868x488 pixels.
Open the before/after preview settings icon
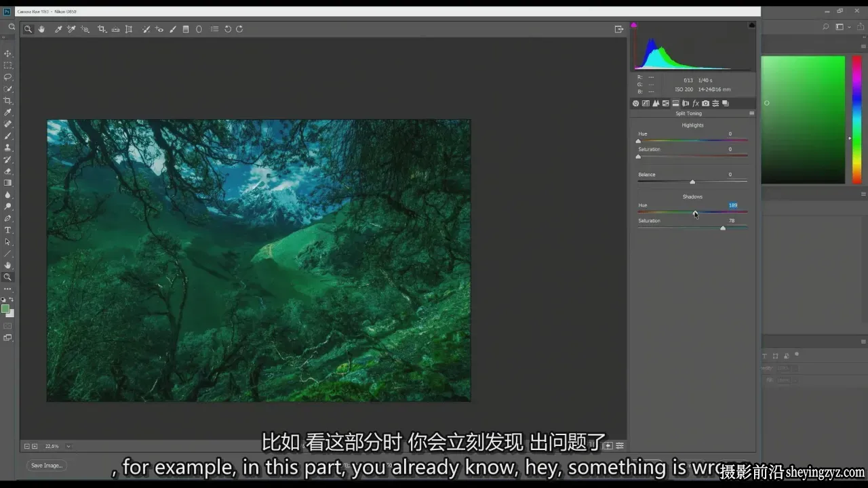pos(619,446)
